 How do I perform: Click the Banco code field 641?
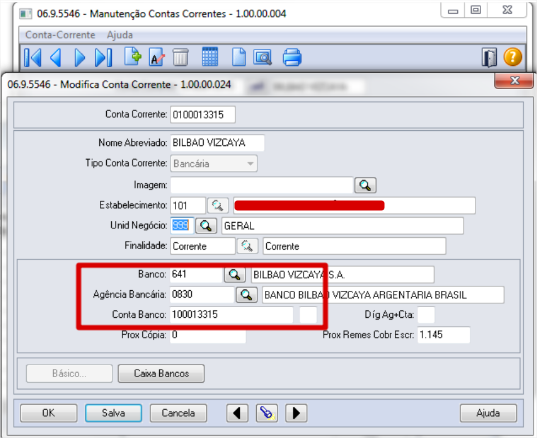coord(196,275)
